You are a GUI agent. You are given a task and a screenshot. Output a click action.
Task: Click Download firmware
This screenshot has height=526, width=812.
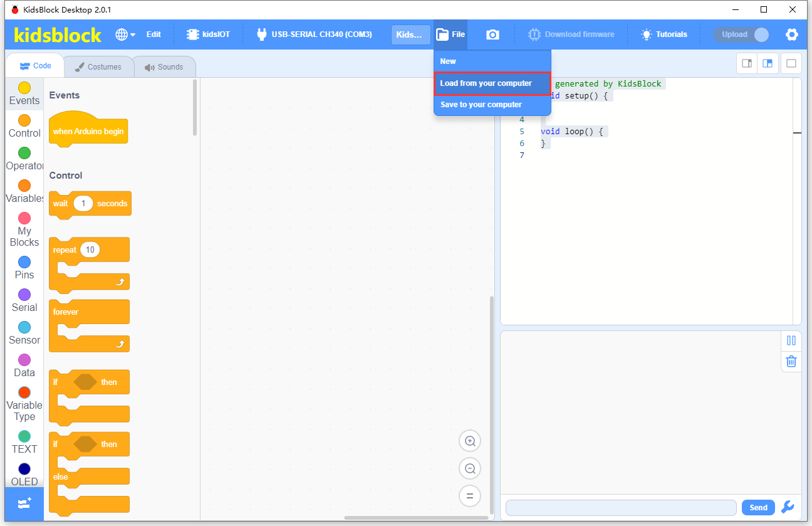pos(571,34)
